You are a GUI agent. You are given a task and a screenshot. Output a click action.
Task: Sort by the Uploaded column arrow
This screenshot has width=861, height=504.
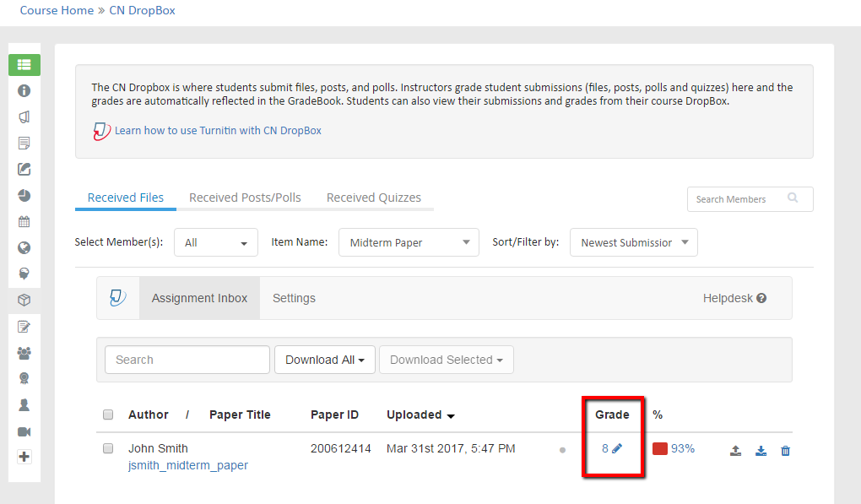451,416
